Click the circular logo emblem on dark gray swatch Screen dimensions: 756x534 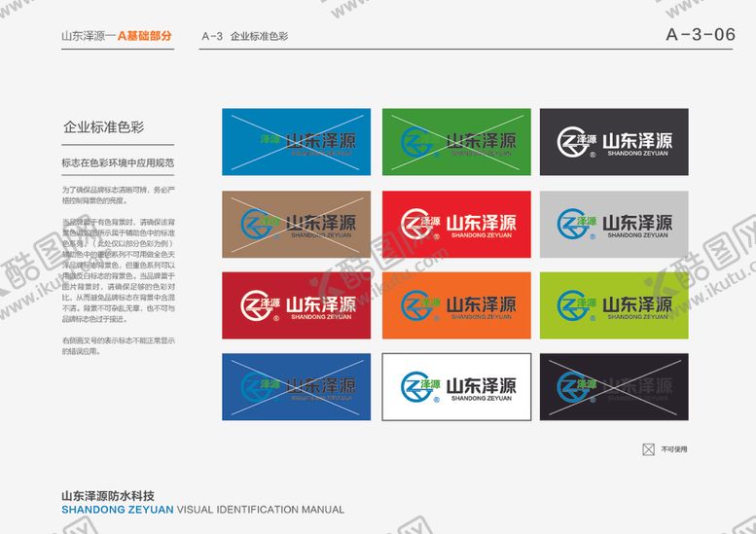tap(572, 142)
